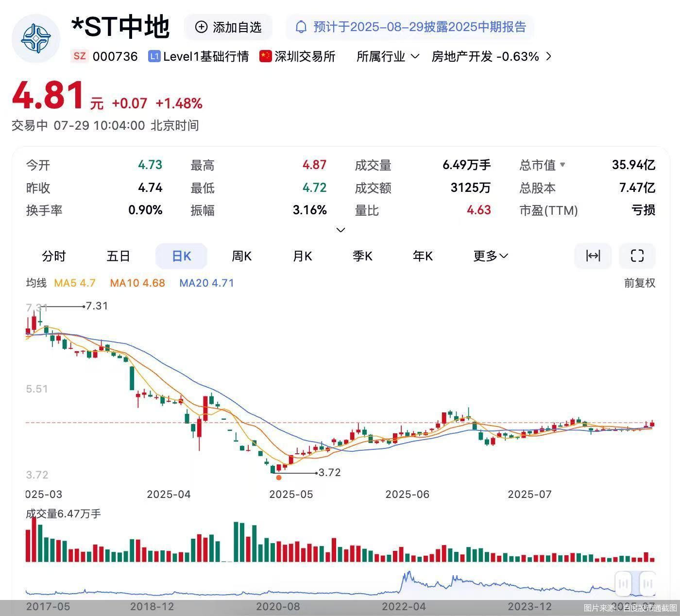The image size is (680, 616).
Task: Click the 最低 value 4.72
Action: coord(314,188)
